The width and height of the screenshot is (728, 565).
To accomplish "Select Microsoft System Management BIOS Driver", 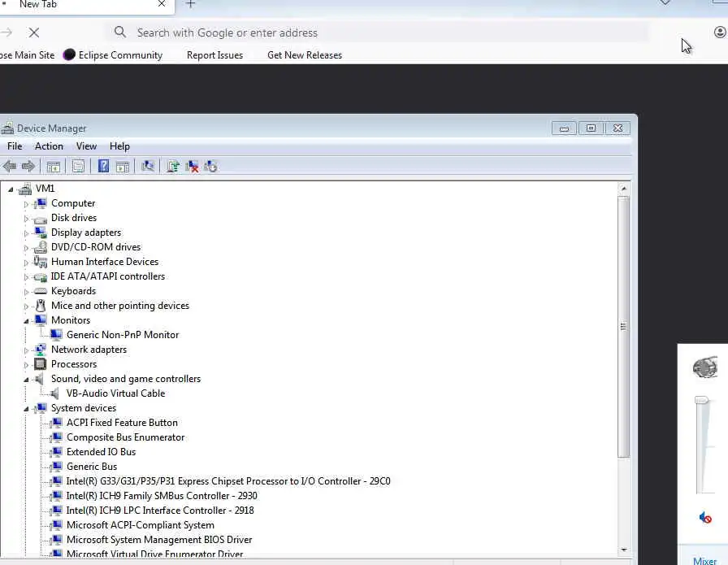I will pos(159,540).
